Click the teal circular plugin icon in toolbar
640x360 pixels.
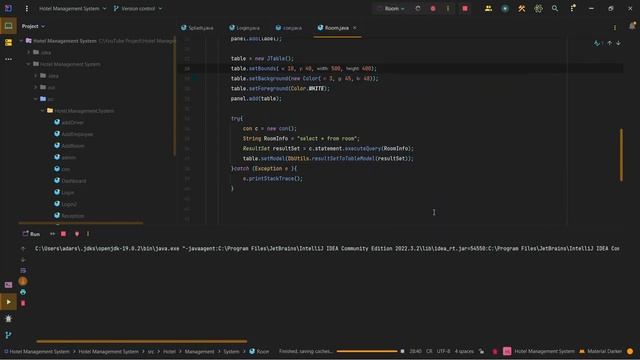[505, 9]
